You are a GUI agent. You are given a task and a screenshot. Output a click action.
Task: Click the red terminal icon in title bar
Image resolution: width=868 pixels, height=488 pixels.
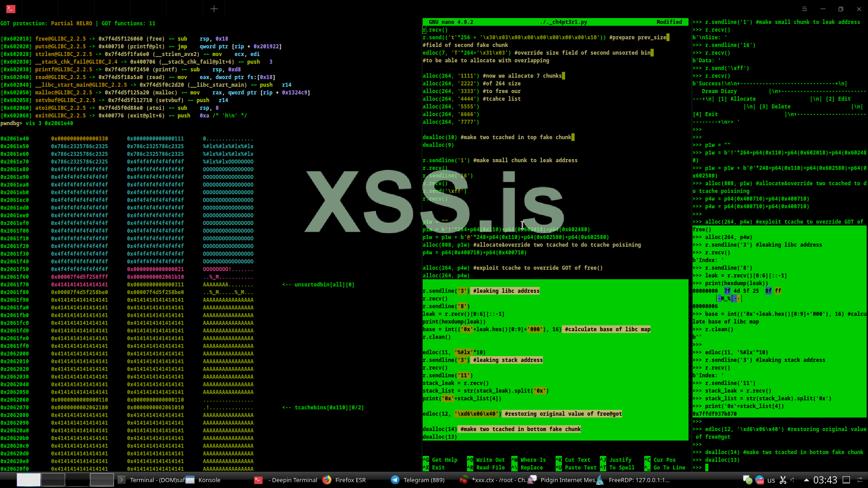tap(10, 9)
